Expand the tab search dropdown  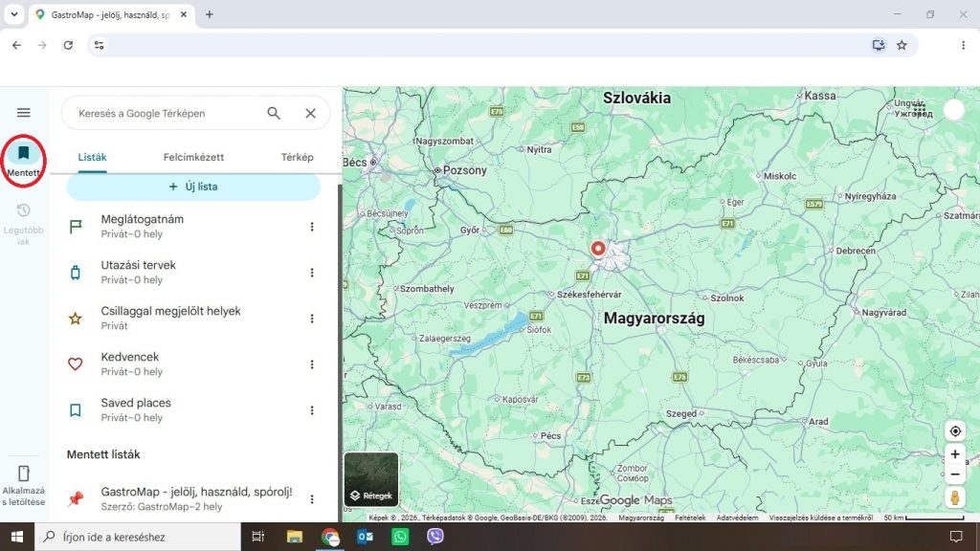pos(13,14)
